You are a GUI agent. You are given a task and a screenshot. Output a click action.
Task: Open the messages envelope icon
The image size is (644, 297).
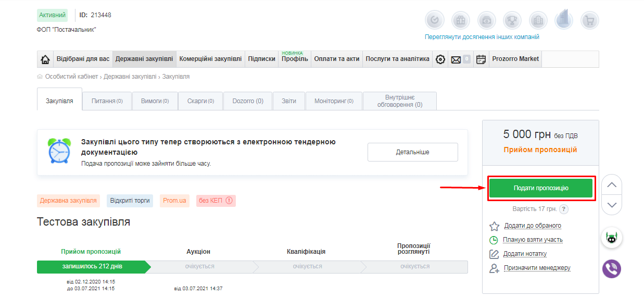click(456, 59)
